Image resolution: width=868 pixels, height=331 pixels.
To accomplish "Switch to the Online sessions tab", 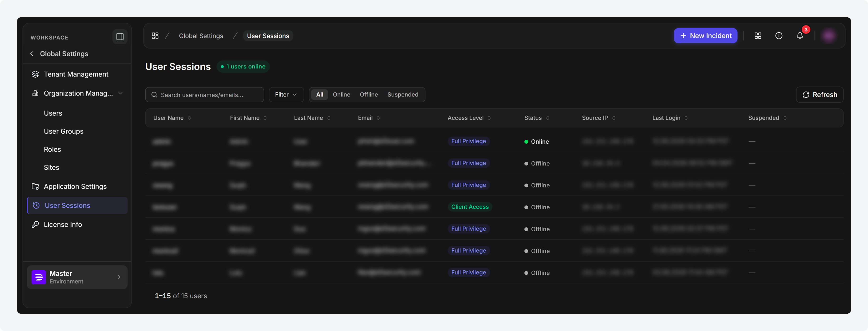I will click(341, 95).
